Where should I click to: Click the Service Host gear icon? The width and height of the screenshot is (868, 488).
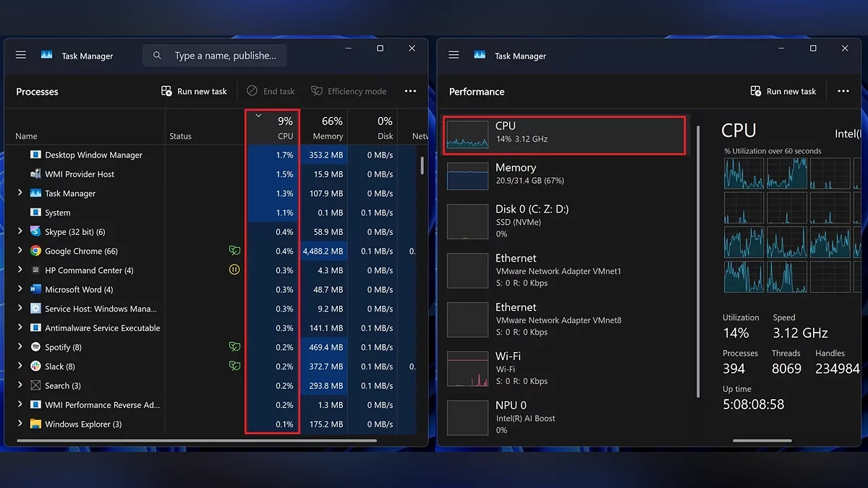35,308
